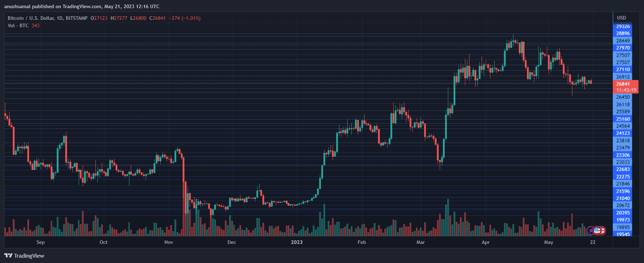The image size is (644, 263).
Task: Click the Sep label on the time axis
Action: click(x=41, y=242)
